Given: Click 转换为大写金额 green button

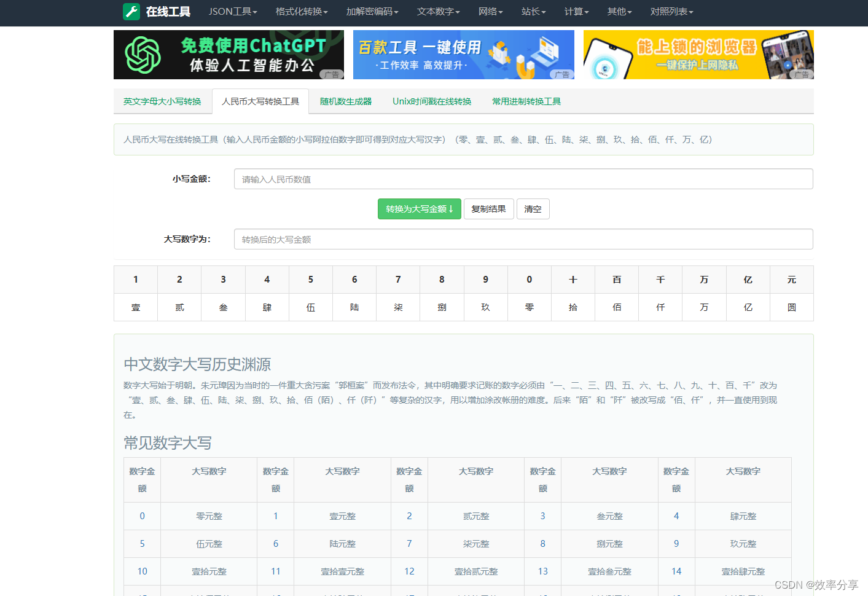Looking at the screenshot, I should [420, 209].
